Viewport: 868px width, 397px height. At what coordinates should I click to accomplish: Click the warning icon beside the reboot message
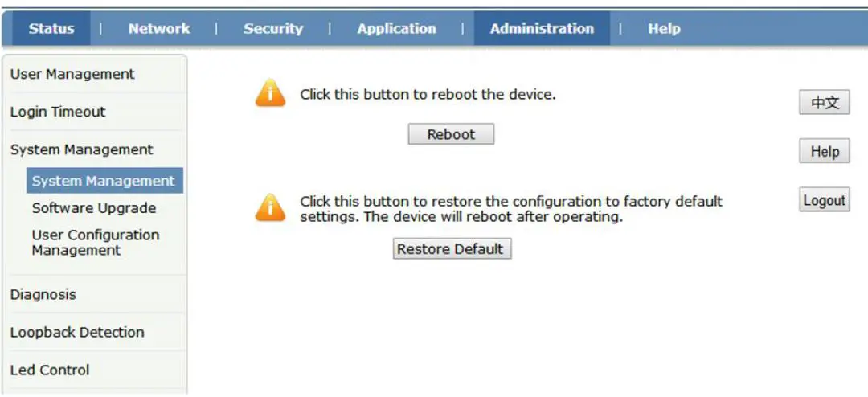coord(270,94)
